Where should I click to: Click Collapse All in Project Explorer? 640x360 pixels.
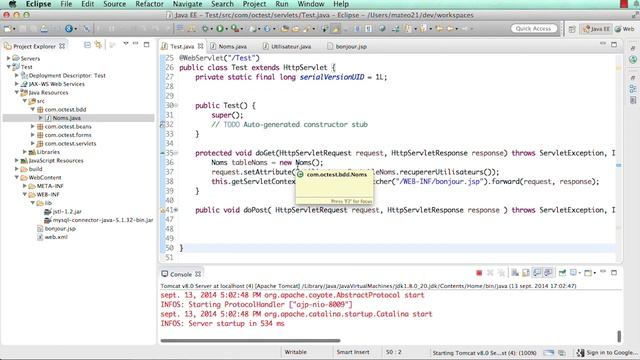87,45
